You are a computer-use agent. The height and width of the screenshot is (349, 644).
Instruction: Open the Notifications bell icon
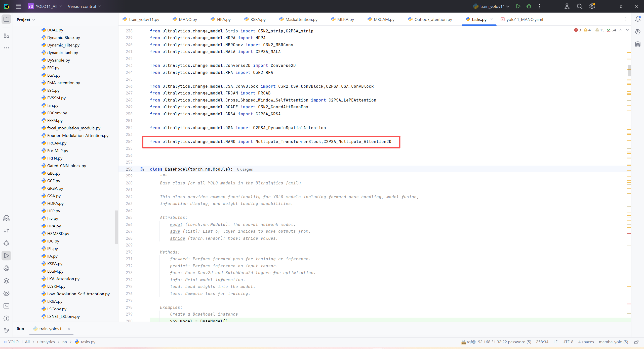point(638,19)
